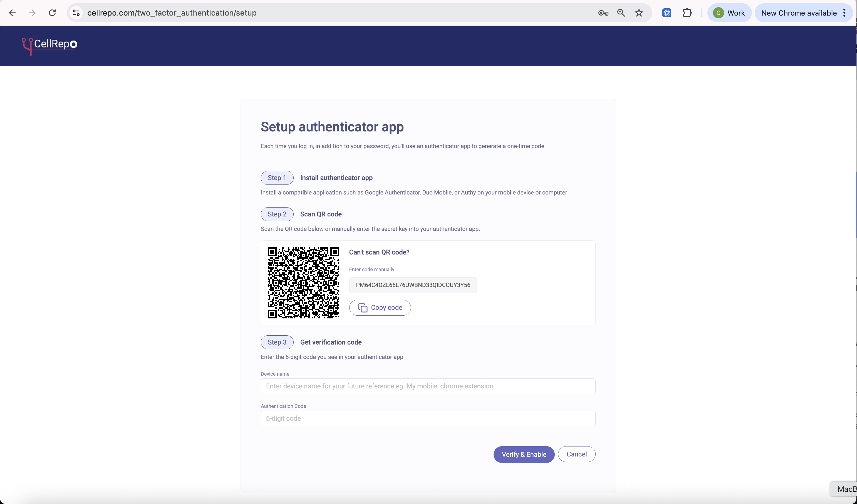
Task: Click the forward navigation arrow
Action: point(32,13)
